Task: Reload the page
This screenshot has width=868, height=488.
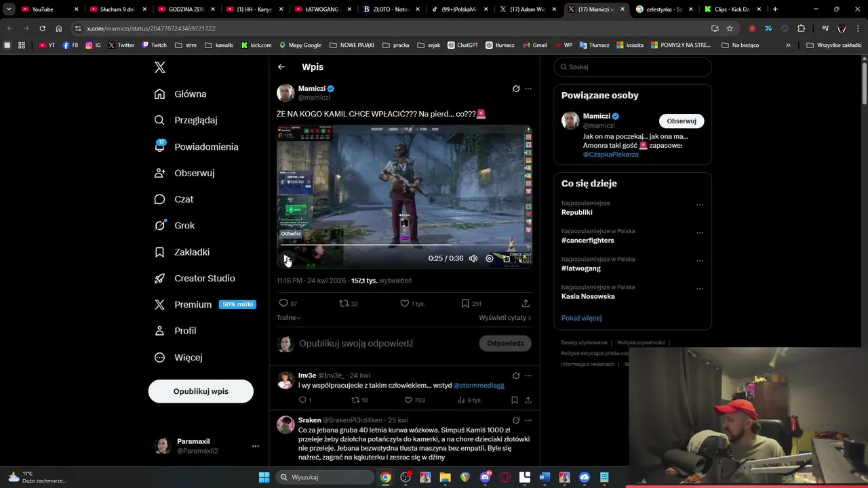Action: 42,28
